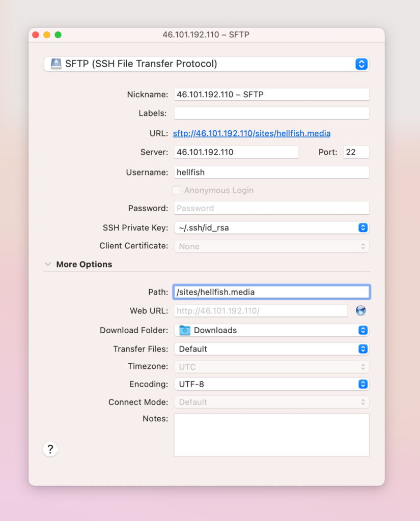Image resolution: width=420 pixels, height=521 pixels.
Task: Collapse the More Options section
Action: click(48, 264)
